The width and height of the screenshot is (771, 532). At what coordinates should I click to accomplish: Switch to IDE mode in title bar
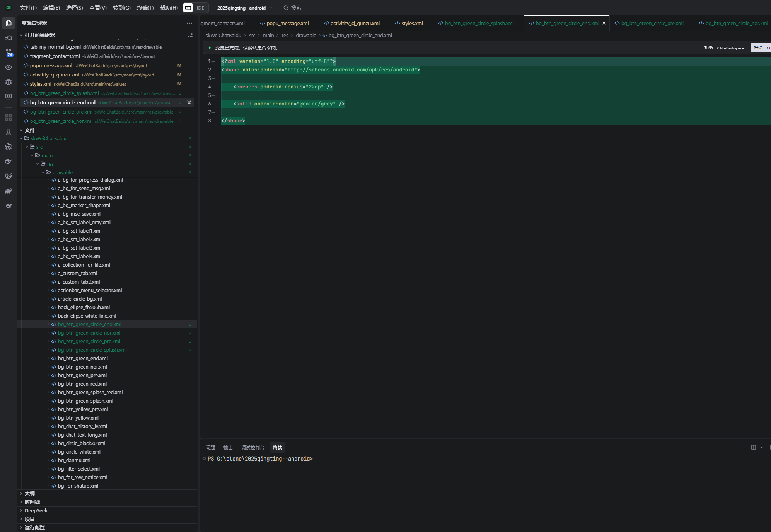(x=200, y=8)
